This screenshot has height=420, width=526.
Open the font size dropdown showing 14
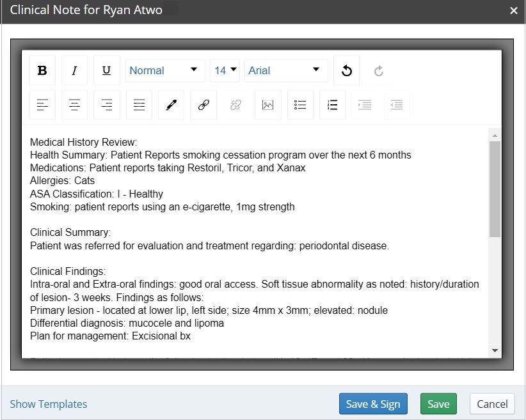pyautogui.click(x=225, y=70)
